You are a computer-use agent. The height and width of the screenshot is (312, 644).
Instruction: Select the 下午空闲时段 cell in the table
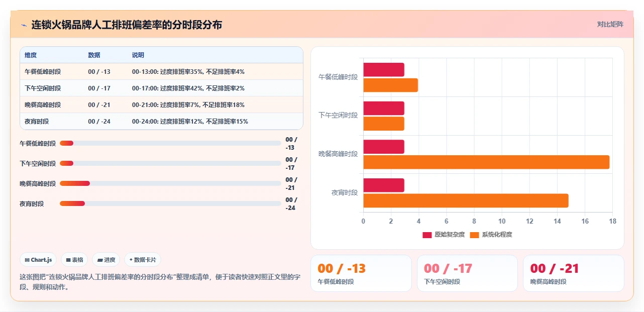(43, 88)
